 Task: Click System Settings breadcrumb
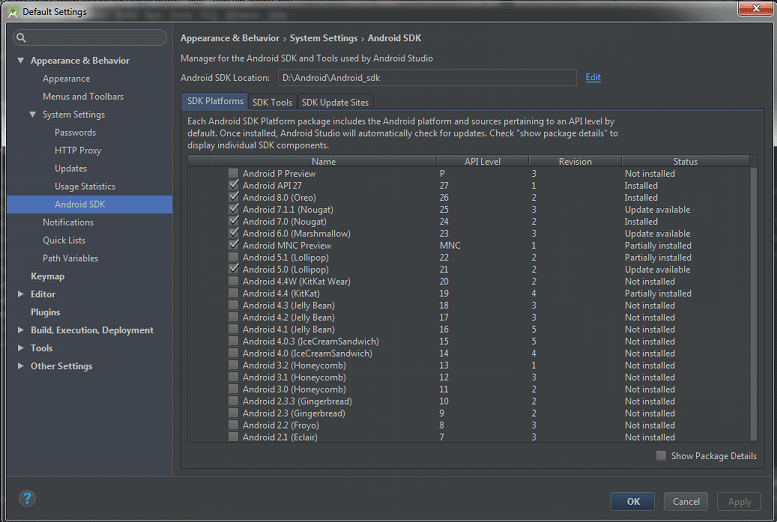coord(323,38)
